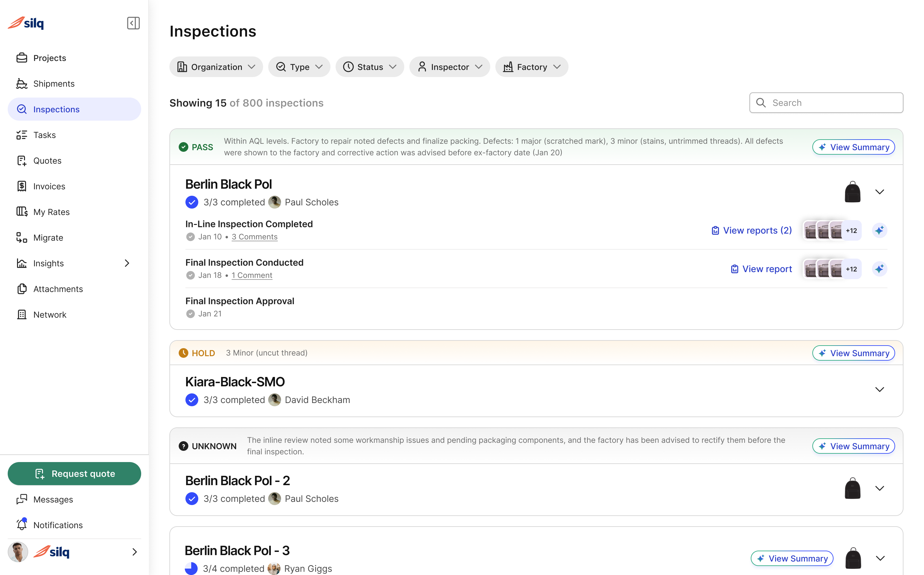Open Attachments
Viewport: 924px width, 575px height.
[58, 289]
